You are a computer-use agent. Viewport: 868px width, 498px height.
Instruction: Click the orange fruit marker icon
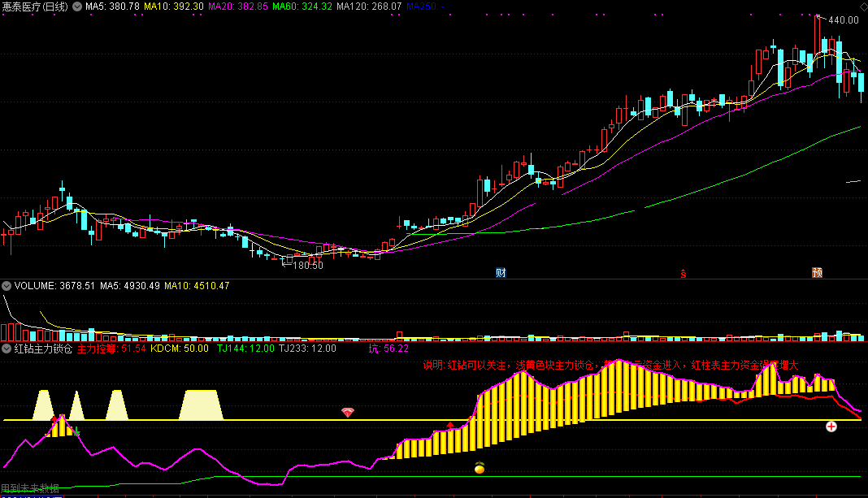tap(480, 468)
